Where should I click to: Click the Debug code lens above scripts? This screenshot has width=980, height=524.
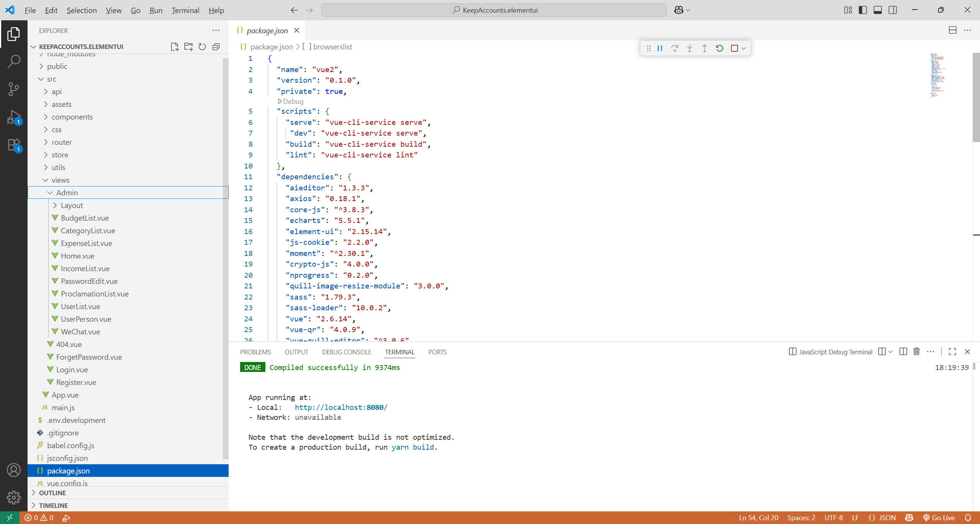(291, 102)
